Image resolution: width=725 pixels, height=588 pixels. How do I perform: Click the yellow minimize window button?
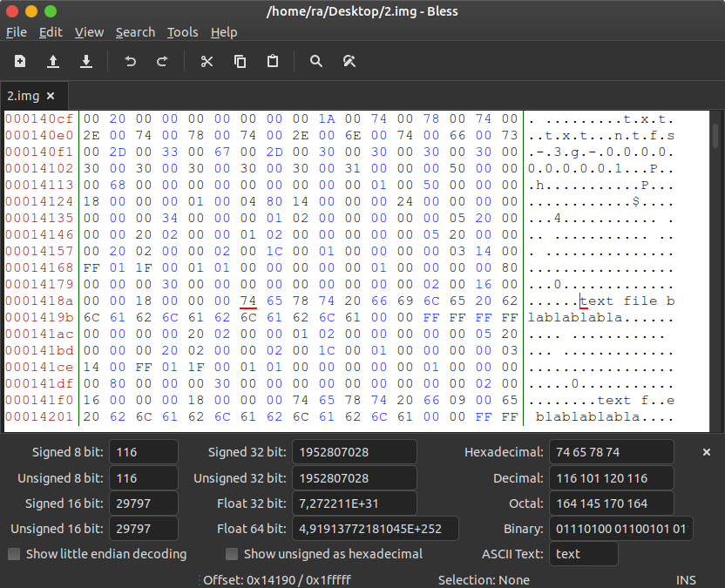pos(31,11)
